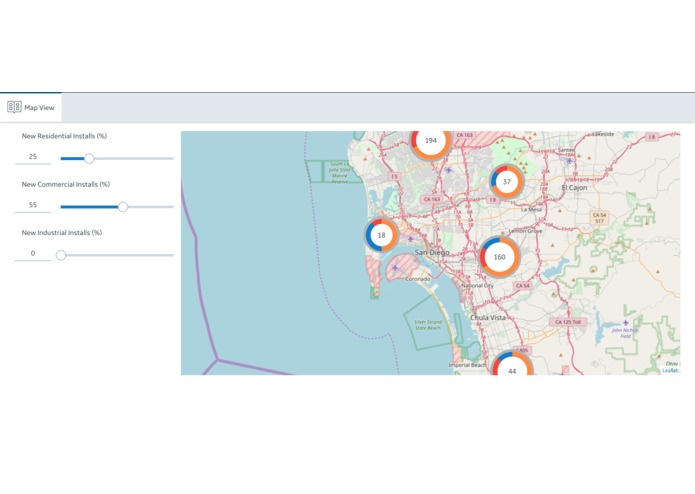The image size is (695, 494).
Task: Click the John Nichols Field airport icon
Action: [x=625, y=323]
